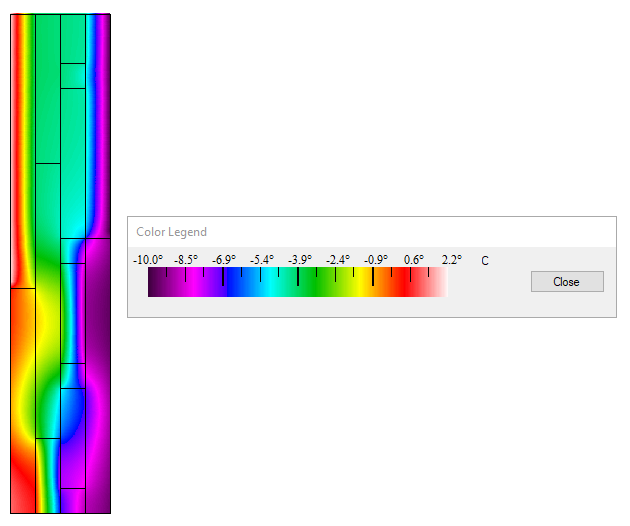The height and width of the screenshot is (526, 630).
Task: Click the -6.9° temperature label
Action: tap(224, 260)
